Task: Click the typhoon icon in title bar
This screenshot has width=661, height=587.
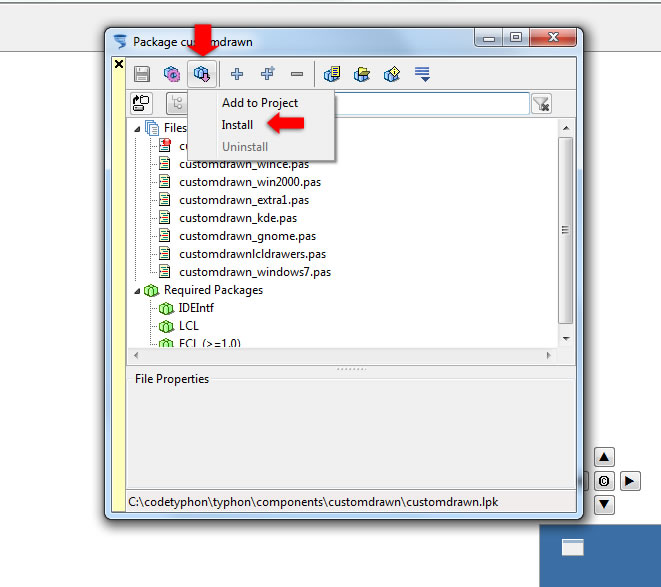Action: tap(121, 42)
